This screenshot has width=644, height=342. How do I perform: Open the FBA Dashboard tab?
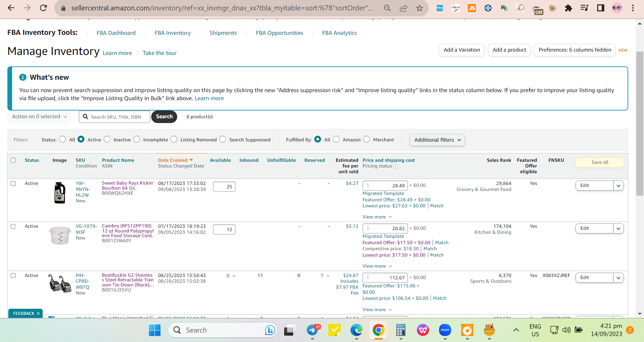click(x=116, y=33)
